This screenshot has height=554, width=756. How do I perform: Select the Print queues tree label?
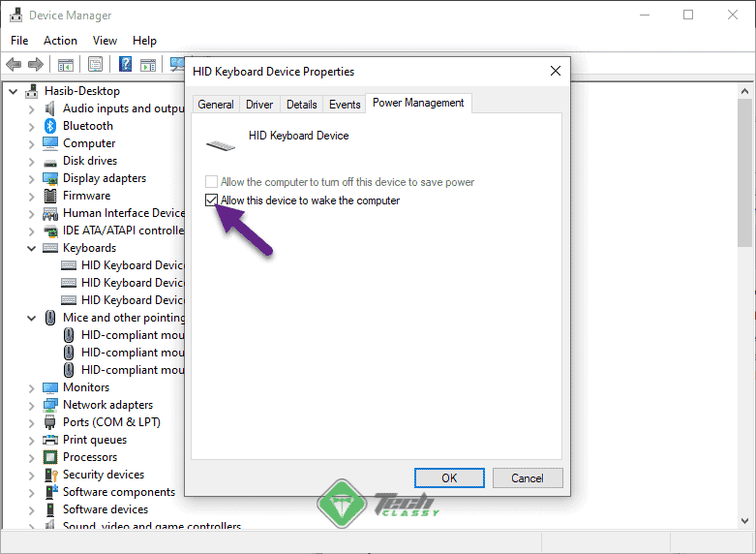pyautogui.click(x=95, y=440)
